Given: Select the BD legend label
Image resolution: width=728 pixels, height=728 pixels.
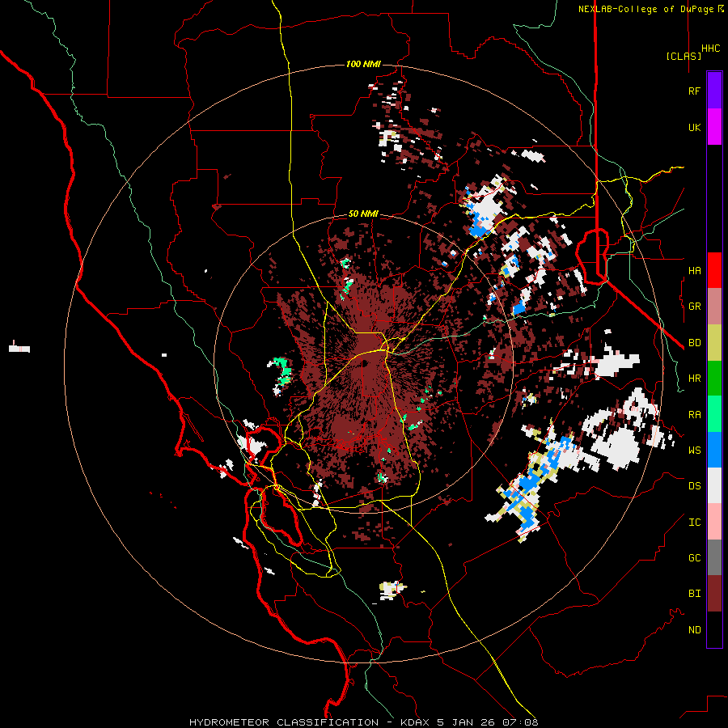Looking at the screenshot, I should pyautogui.click(x=694, y=343).
